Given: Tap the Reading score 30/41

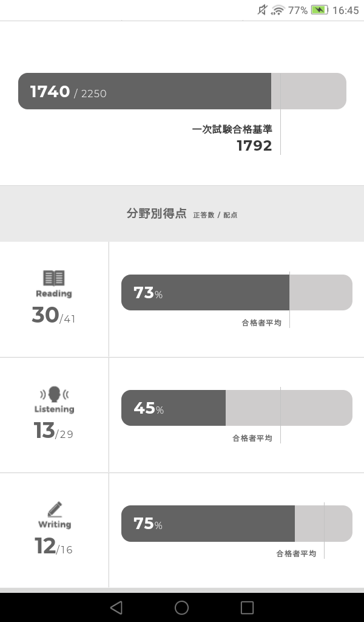Looking at the screenshot, I should pos(53,316).
